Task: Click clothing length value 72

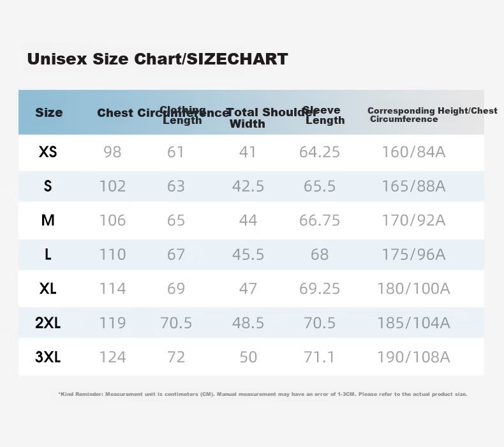Action: tap(176, 357)
